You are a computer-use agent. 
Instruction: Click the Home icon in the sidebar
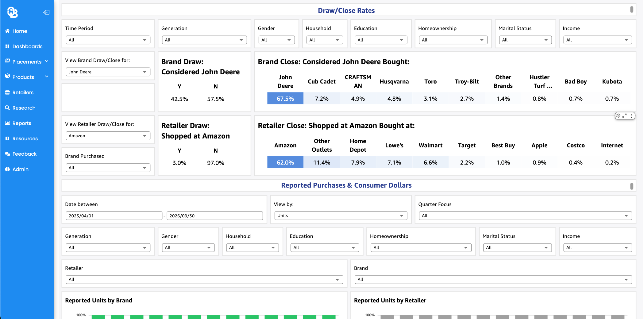coord(7,31)
